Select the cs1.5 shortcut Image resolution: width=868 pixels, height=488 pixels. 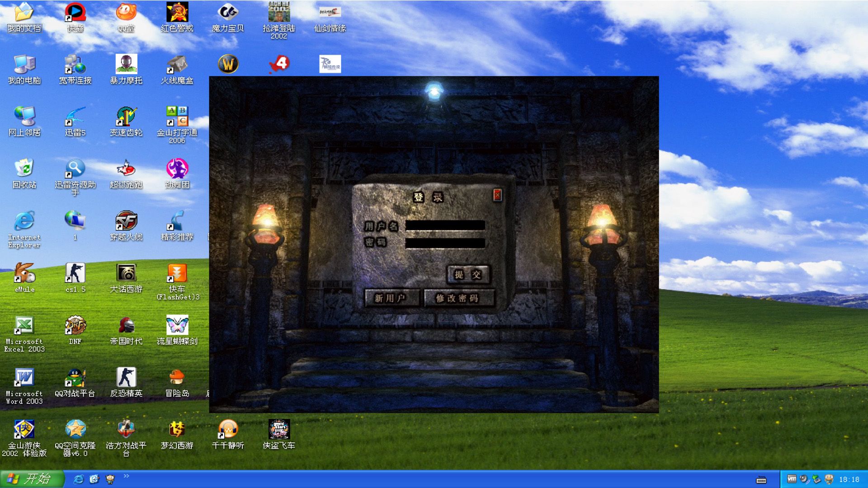coord(75,278)
